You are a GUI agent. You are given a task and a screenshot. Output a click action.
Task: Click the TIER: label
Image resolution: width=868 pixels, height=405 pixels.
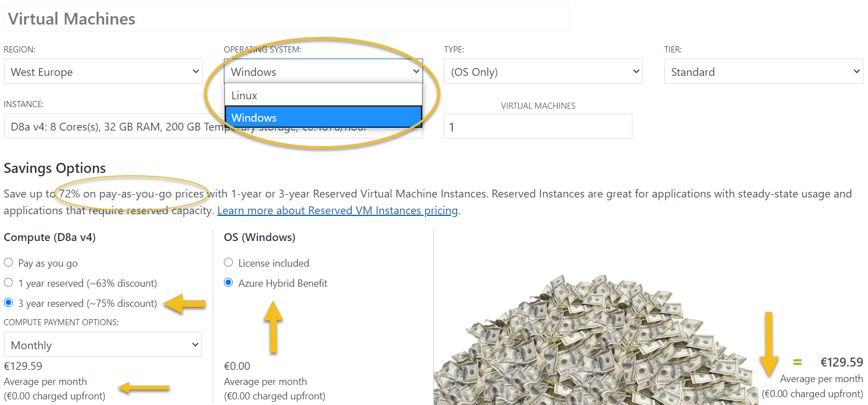point(673,50)
